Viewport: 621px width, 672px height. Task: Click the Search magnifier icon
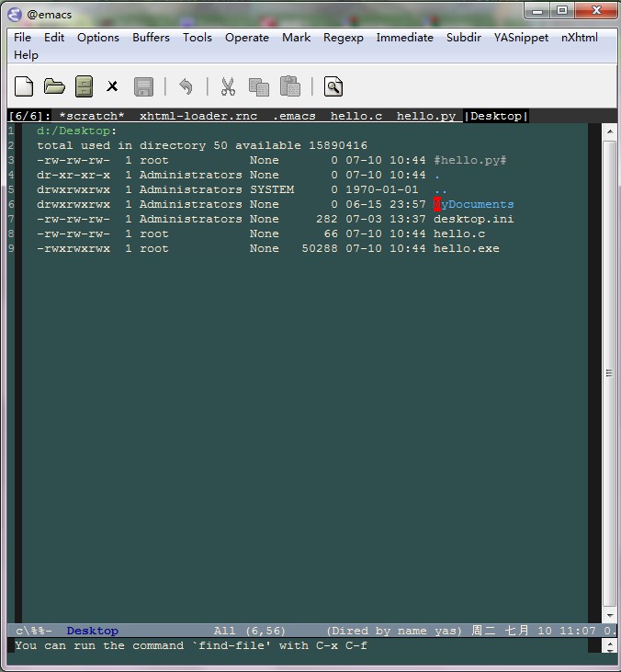click(333, 86)
